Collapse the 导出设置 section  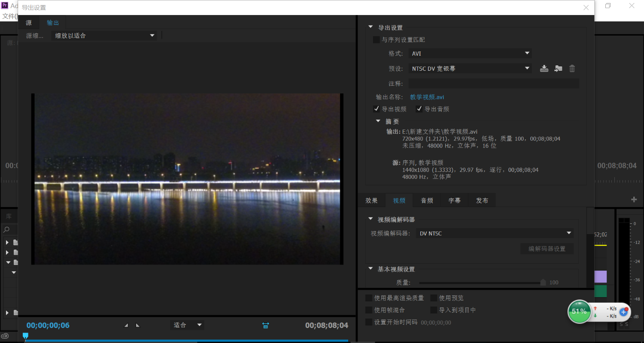371,27
